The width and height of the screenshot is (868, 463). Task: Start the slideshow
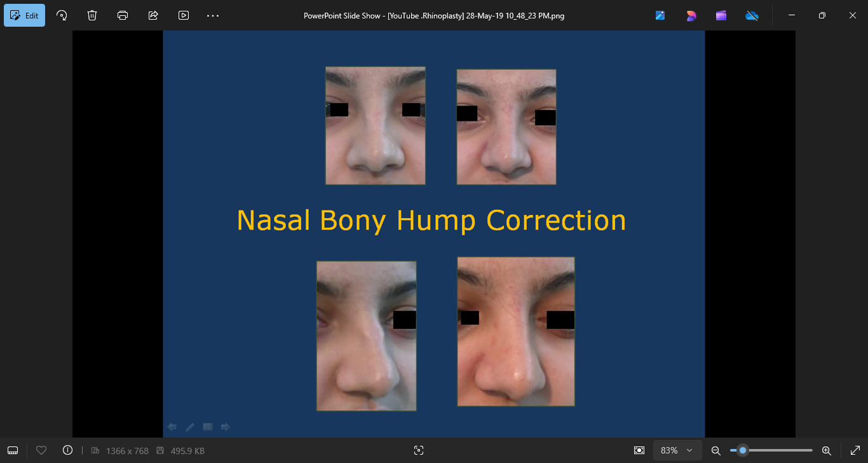pyautogui.click(x=184, y=15)
